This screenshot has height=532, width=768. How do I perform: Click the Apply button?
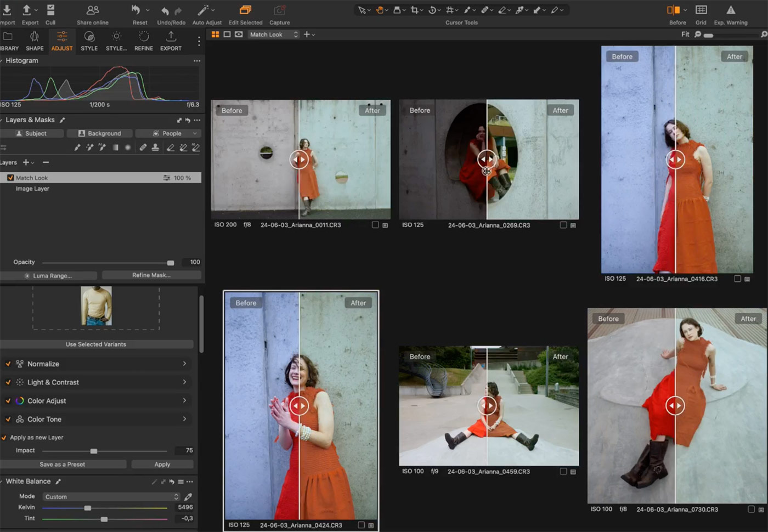pyautogui.click(x=162, y=464)
